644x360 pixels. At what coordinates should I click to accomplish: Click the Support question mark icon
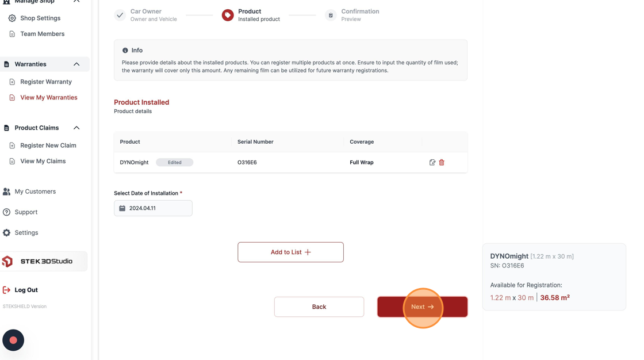click(6, 212)
